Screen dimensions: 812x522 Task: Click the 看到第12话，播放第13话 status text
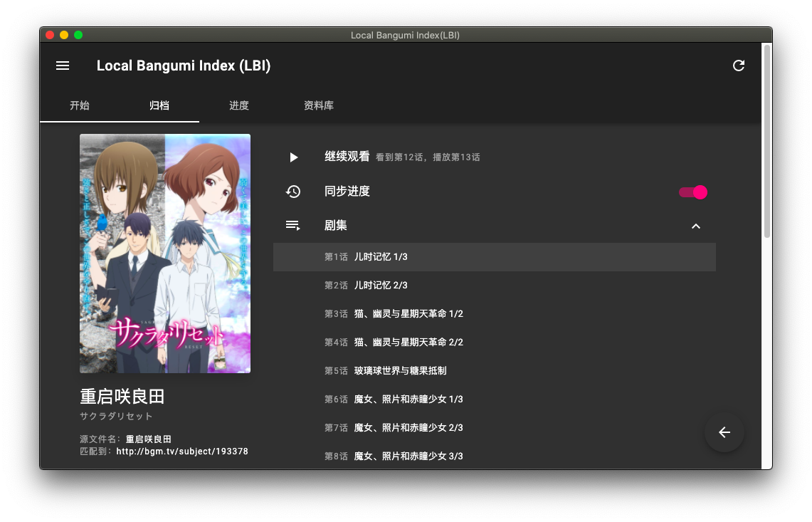pyautogui.click(x=428, y=157)
